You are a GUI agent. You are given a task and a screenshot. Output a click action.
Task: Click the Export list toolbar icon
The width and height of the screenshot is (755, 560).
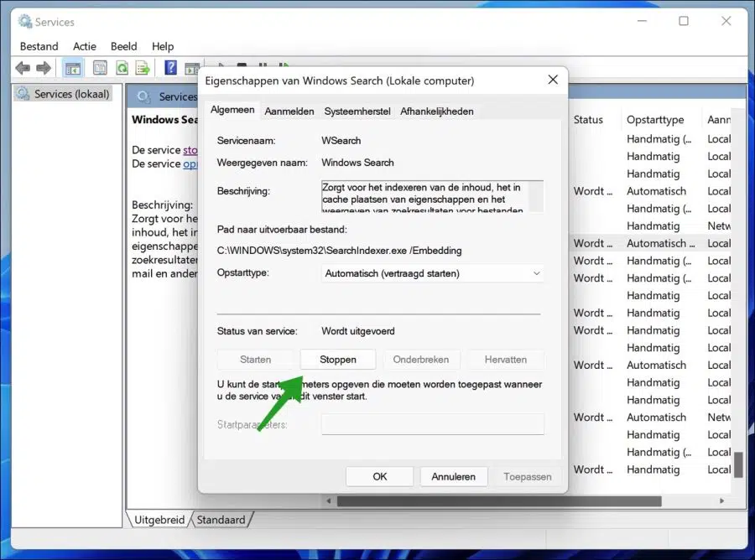coord(143,68)
